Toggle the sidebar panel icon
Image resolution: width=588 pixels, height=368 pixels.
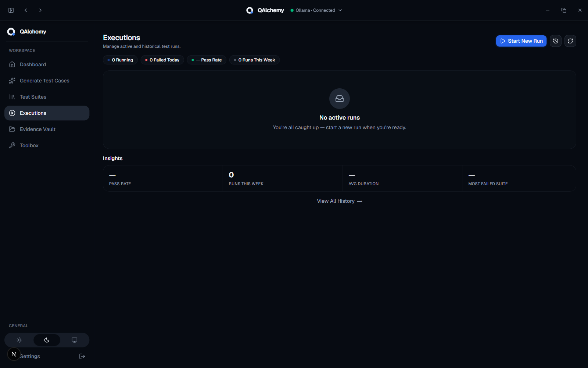tap(11, 10)
